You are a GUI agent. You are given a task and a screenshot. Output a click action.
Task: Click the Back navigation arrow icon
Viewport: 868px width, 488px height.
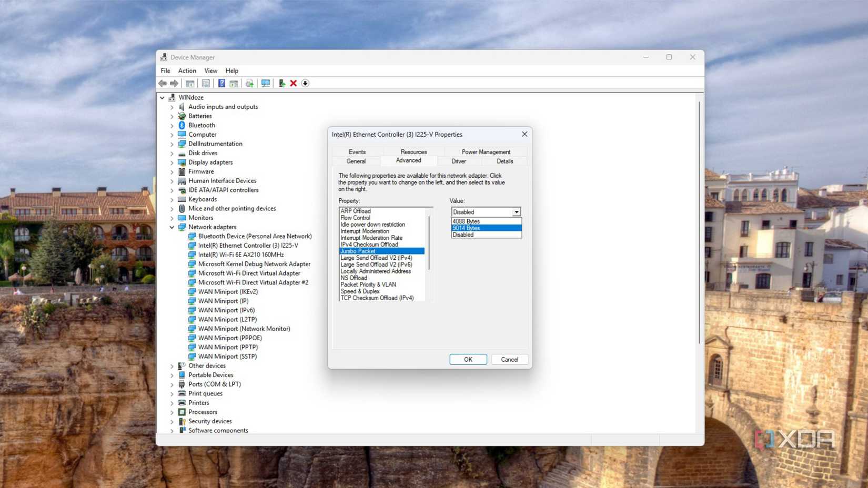[162, 83]
